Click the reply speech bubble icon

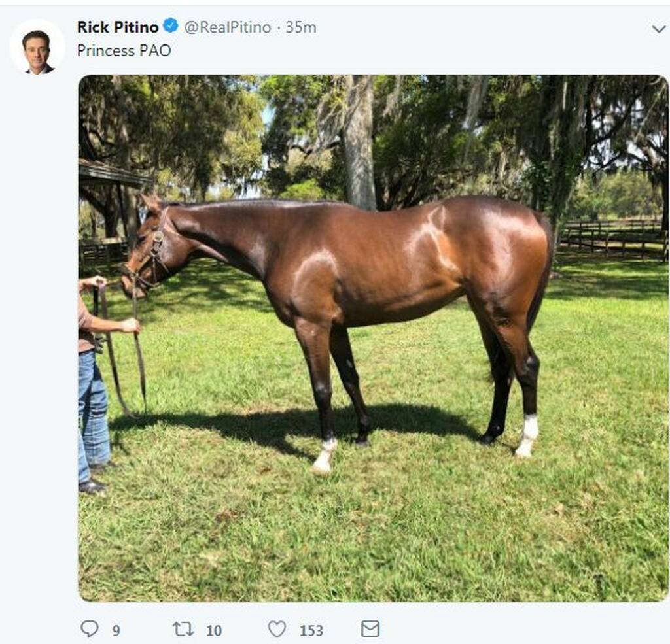[89, 629]
